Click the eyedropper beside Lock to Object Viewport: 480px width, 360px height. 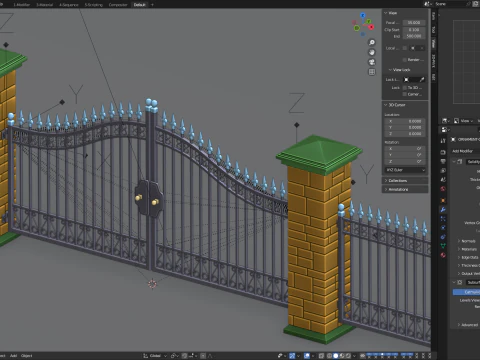click(422, 79)
